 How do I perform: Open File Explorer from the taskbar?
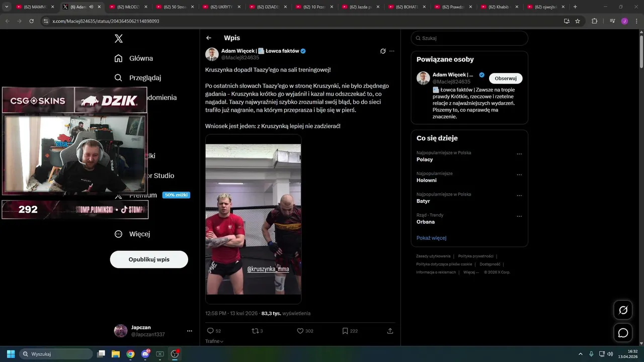pyautogui.click(x=115, y=354)
